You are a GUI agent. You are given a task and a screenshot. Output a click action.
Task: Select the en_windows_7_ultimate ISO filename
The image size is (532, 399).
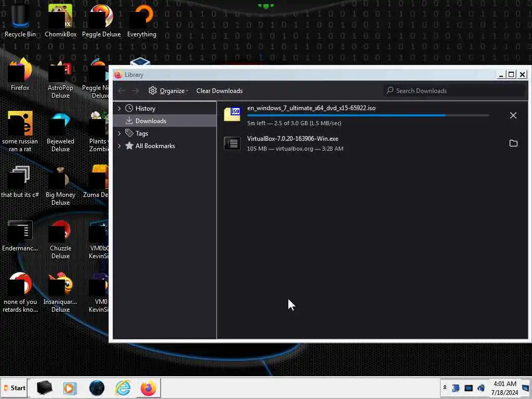tap(311, 108)
